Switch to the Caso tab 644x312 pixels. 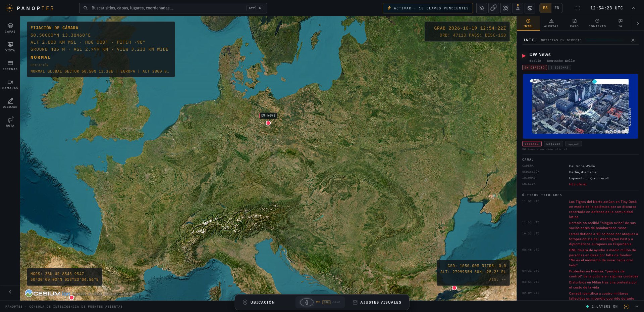574,23
